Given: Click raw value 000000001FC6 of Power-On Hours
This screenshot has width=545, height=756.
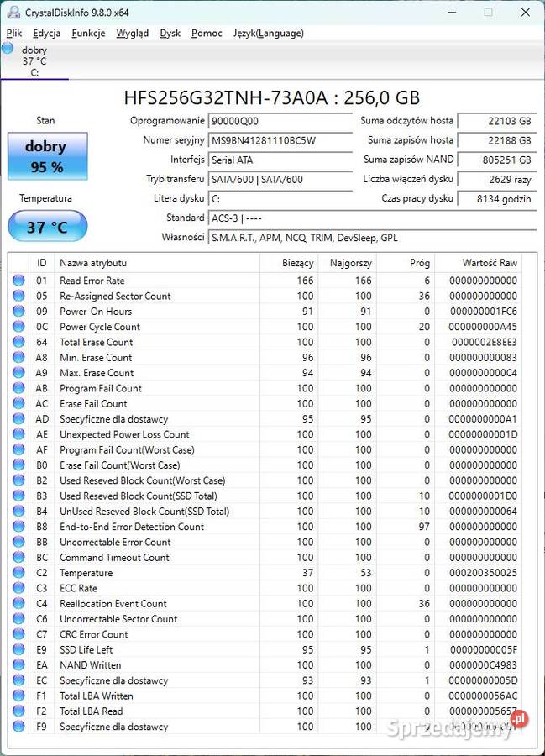Looking at the screenshot, I should (484, 312).
